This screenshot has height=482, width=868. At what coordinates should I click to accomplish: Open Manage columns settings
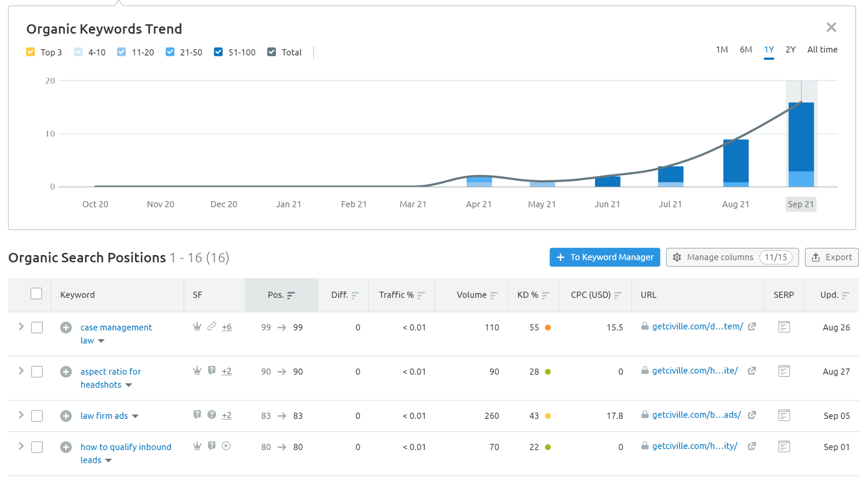(732, 257)
